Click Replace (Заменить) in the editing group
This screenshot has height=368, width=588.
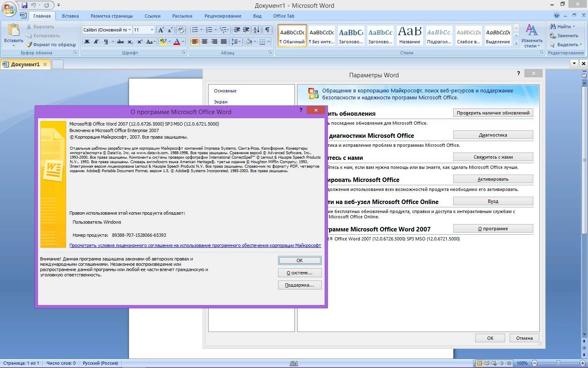tap(564, 36)
